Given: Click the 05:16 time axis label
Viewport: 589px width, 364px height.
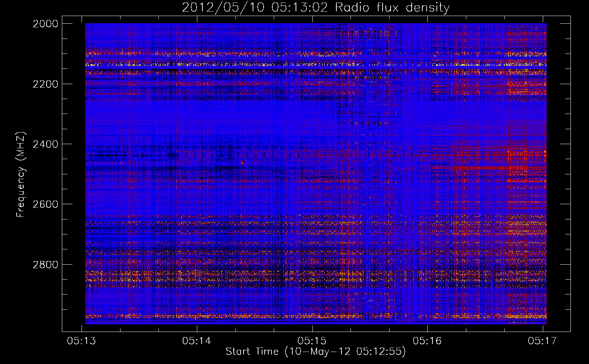Looking at the screenshot, I should pyautogui.click(x=427, y=341).
